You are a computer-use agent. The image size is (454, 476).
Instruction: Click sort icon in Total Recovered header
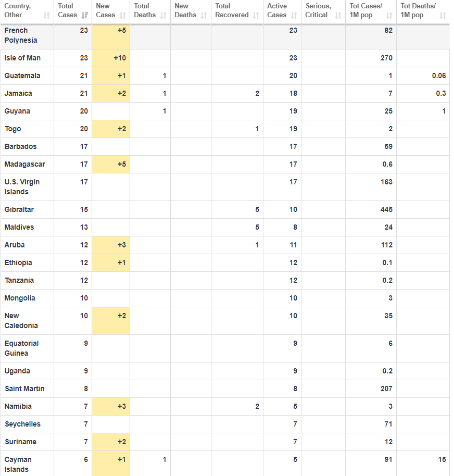256,16
